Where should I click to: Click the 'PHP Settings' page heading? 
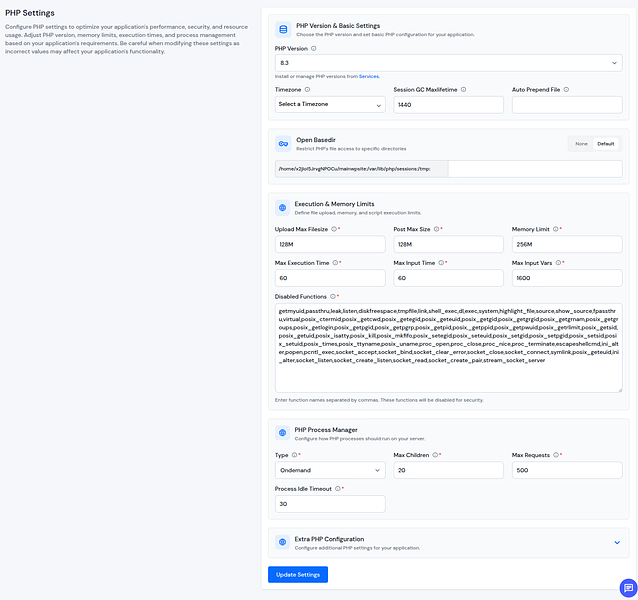(x=30, y=13)
